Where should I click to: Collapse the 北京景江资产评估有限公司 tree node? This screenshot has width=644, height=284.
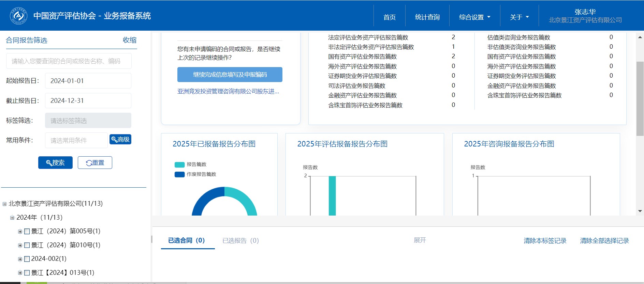(4, 204)
